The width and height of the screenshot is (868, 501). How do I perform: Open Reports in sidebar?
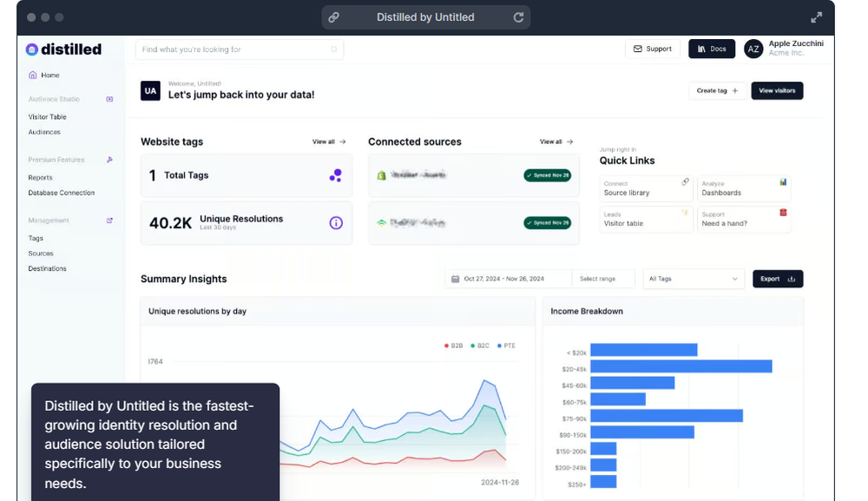[41, 178]
